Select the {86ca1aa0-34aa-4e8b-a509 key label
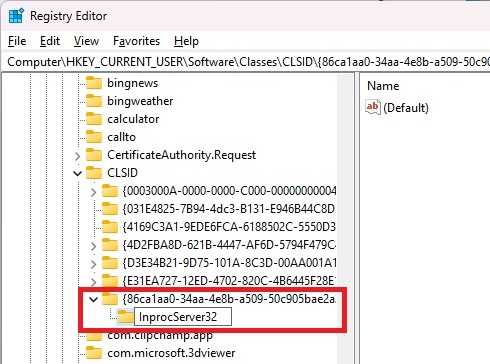This screenshot has width=490, height=364. coord(229,299)
